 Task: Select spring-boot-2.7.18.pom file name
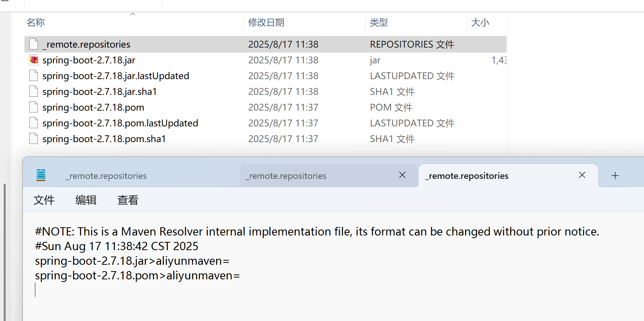(93, 107)
